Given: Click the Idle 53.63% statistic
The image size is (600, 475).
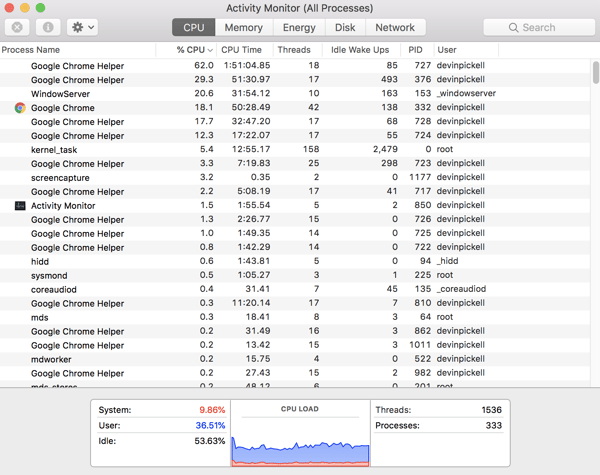Looking at the screenshot, I should click(x=162, y=441).
